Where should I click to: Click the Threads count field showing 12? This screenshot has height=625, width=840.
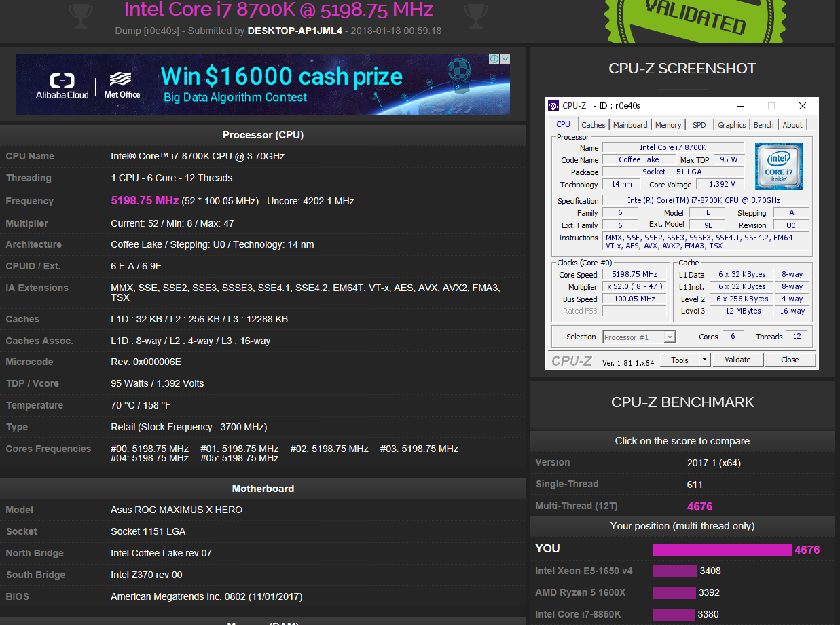[797, 337]
